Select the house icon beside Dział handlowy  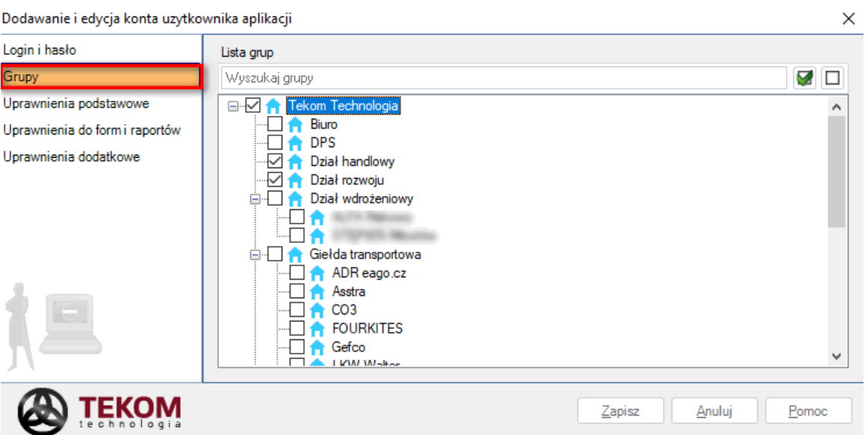pos(295,161)
